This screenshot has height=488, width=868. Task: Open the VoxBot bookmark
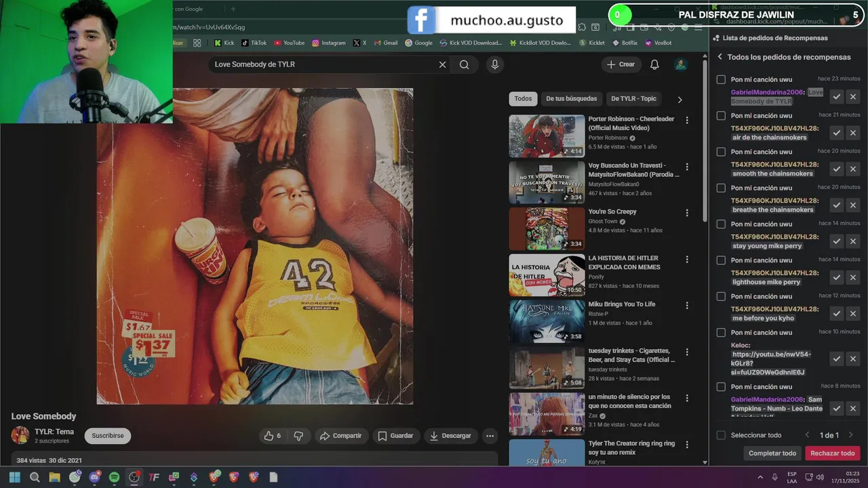(x=658, y=43)
